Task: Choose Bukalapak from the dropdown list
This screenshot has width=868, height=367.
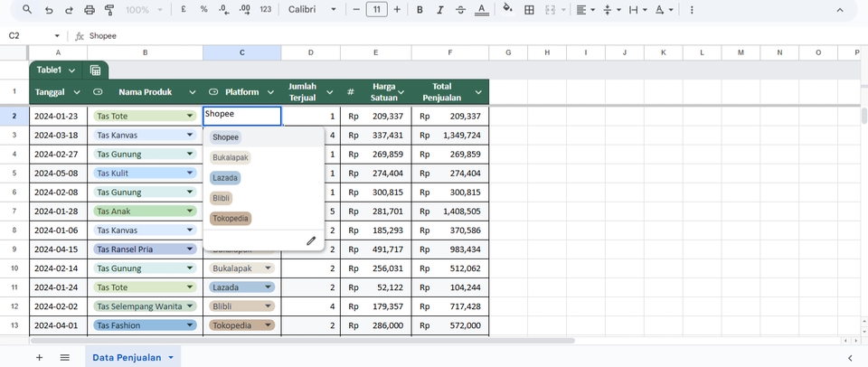Action: click(x=231, y=158)
